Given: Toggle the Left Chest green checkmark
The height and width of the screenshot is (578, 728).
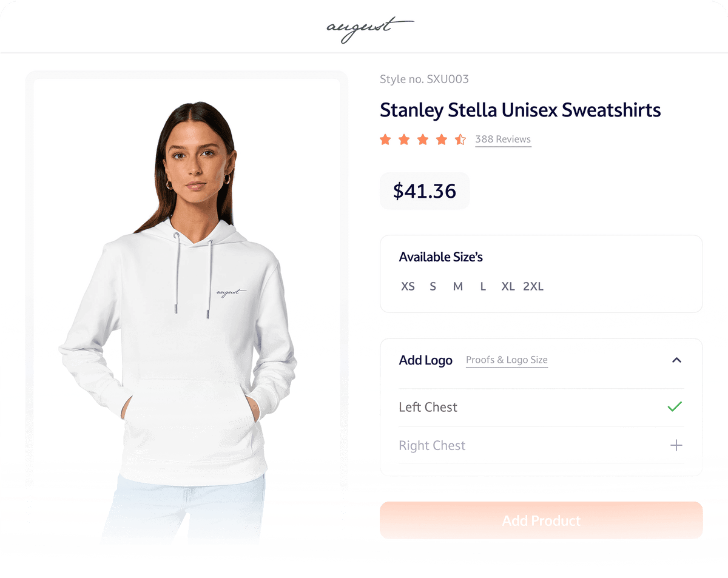Looking at the screenshot, I should 675,407.
